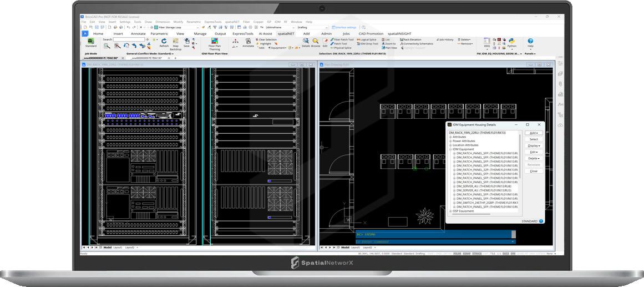Expand the Location Attributes node
644x287 pixels.
[x=450, y=145]
